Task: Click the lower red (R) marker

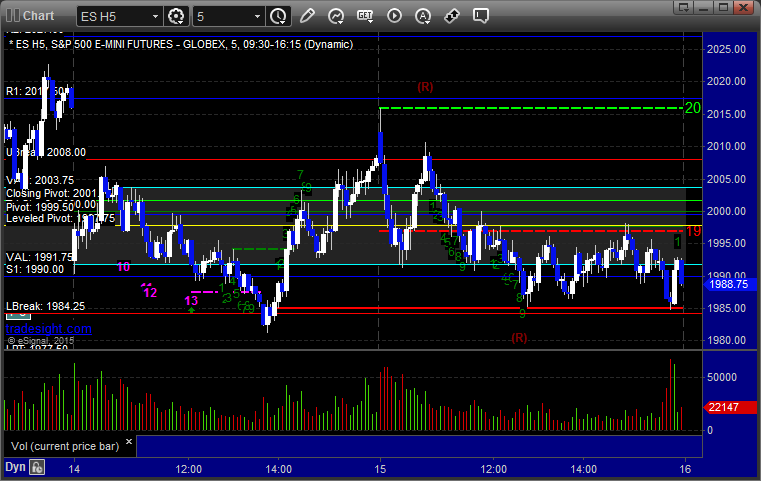Action: pos(519,337)
